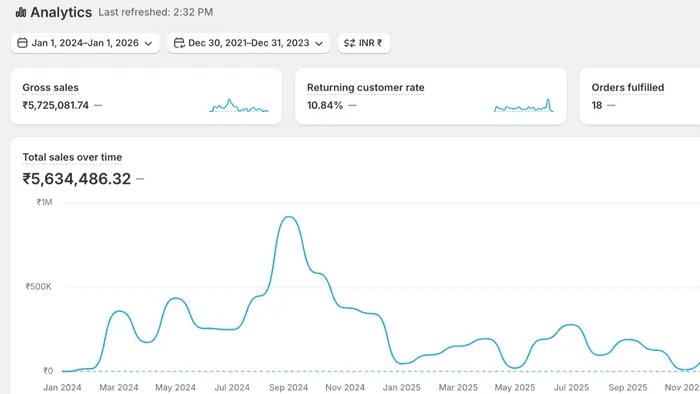This screenshot has height=394, width=700.
Task: Click the ₹0 y-axis label
Action: tap(48, 371)
